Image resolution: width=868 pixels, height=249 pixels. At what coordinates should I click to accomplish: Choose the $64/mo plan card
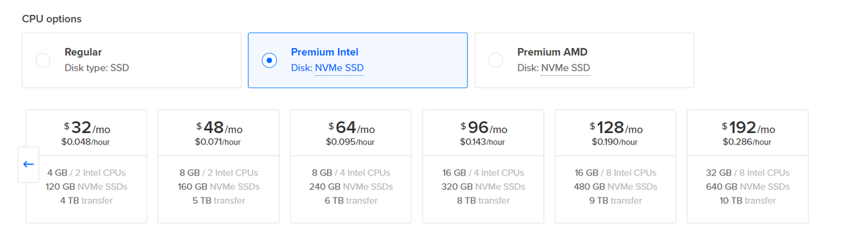pyautogui.click(x=351, y=166)
